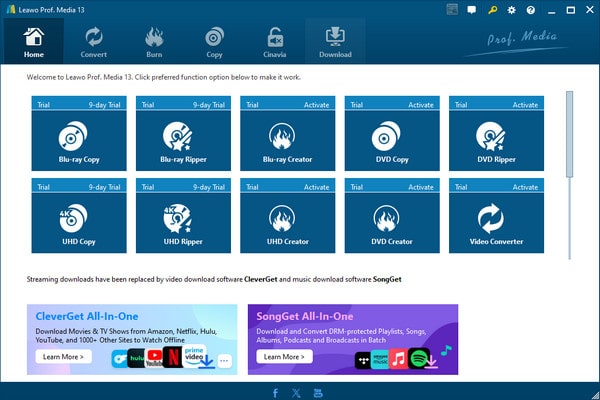Click Learn More under SongGet All-In-One
The height and width of the screenshot is (400, 600).
pyautogui.click(x=284, y=357)
